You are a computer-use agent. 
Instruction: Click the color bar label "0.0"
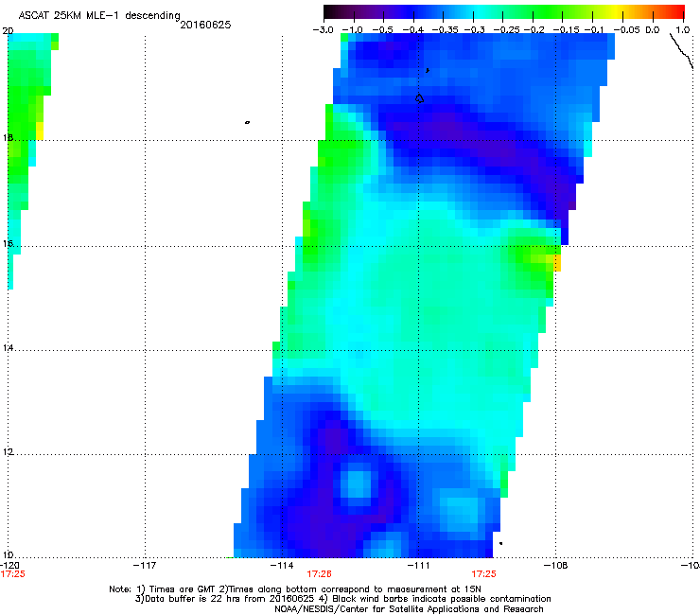(x=653, y=30)
